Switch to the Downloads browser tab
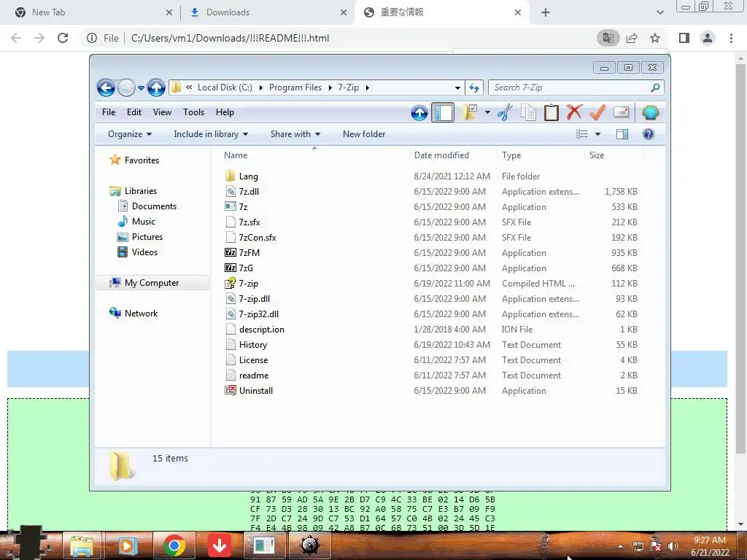The height and width of the screenshot is (560, 747). point(267,12)
